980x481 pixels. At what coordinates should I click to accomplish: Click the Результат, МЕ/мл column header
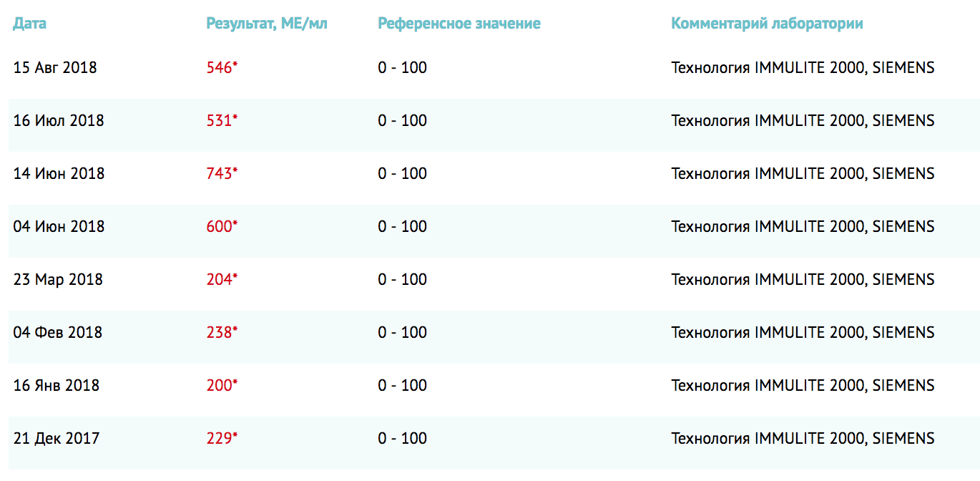click(x=266, y=24)
